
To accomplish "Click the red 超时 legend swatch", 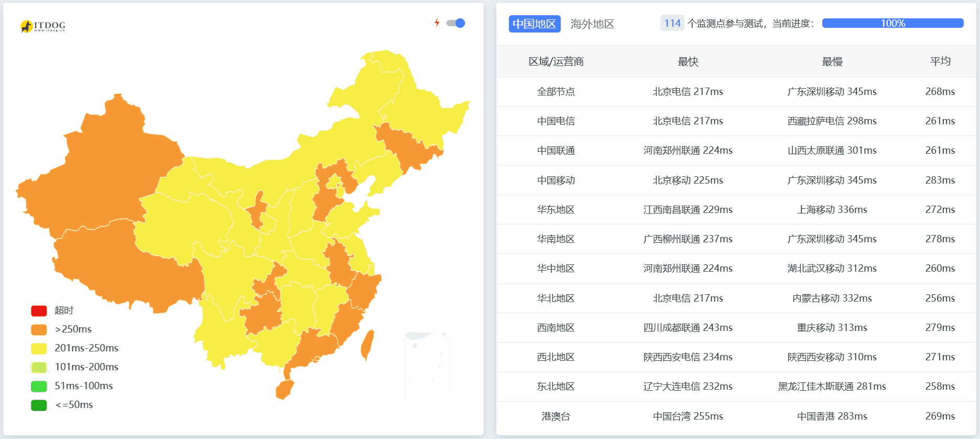I will click(x=39, y=310).
